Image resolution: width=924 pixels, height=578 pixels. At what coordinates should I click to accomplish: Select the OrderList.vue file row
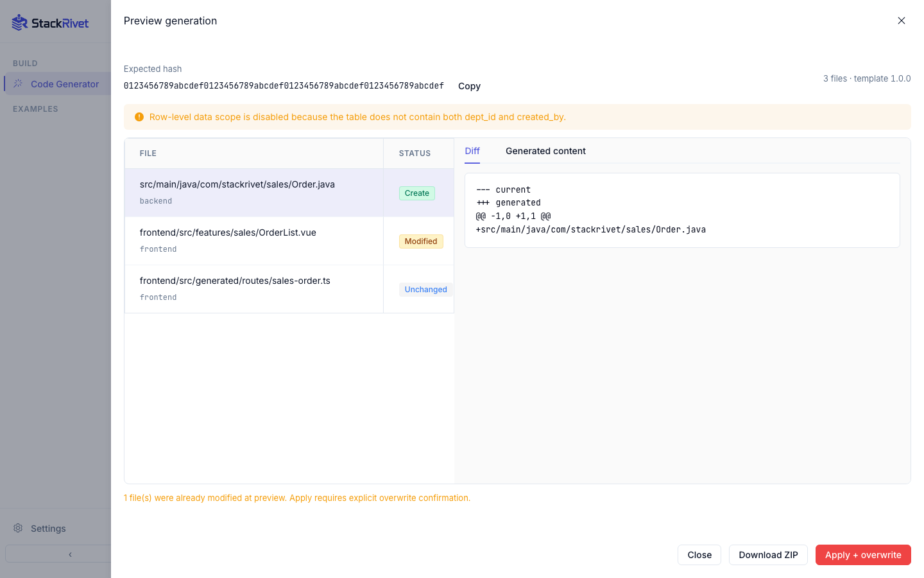coord(289,241)
